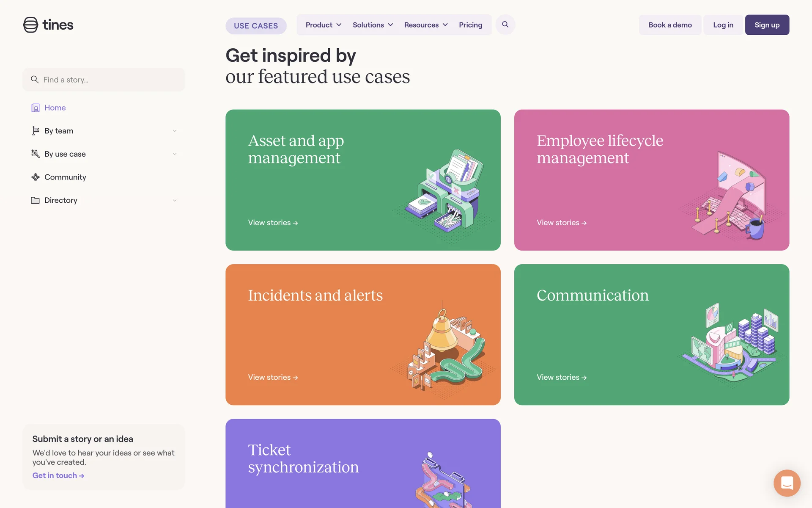
Task: Click the Sign up button
Action: [x=767, y=25]
